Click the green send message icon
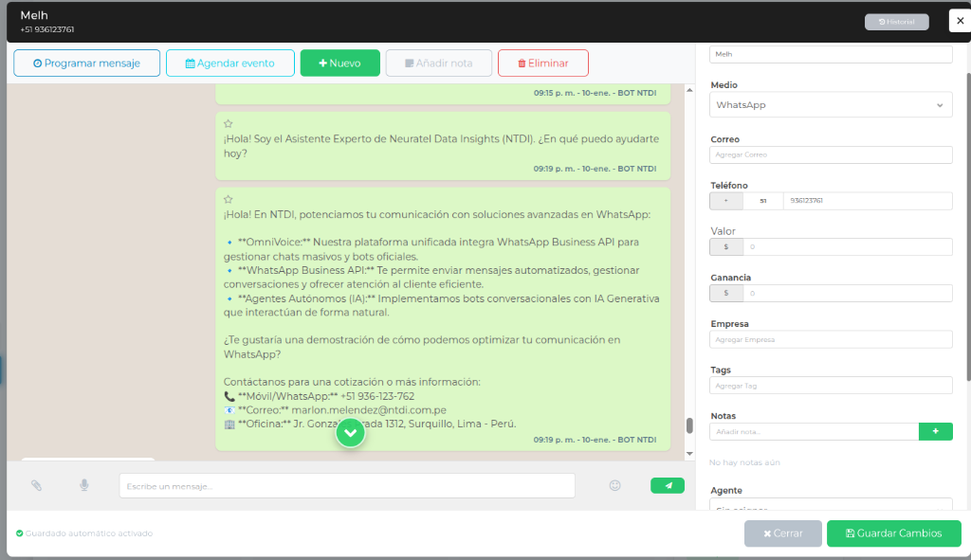 click(x=667, y=484)
